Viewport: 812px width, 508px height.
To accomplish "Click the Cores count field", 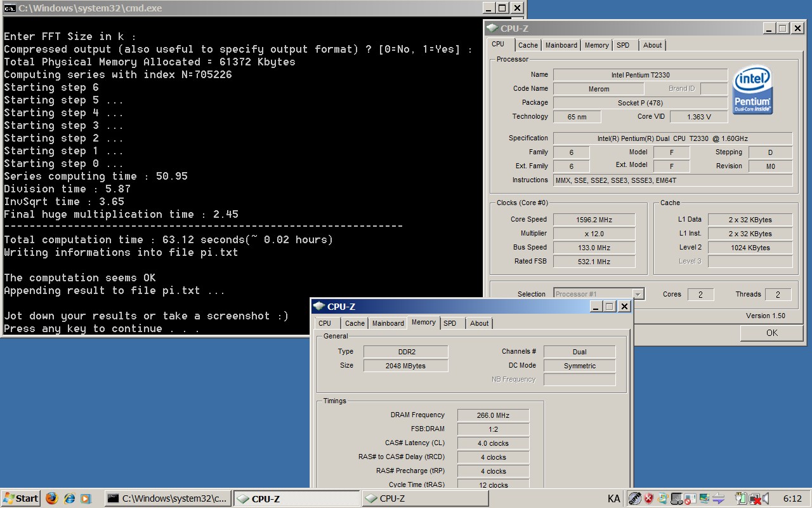I will pyautogui.click(x=700, y=295).
